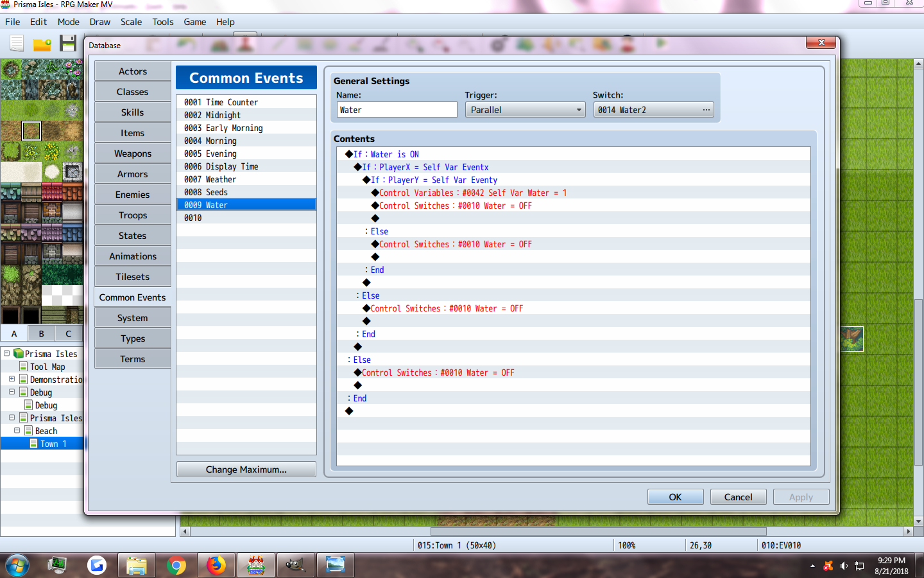Viewport: 924px width, 578px height.
Task: Collapse the Beach map tree node
Action: pos(17,430)
